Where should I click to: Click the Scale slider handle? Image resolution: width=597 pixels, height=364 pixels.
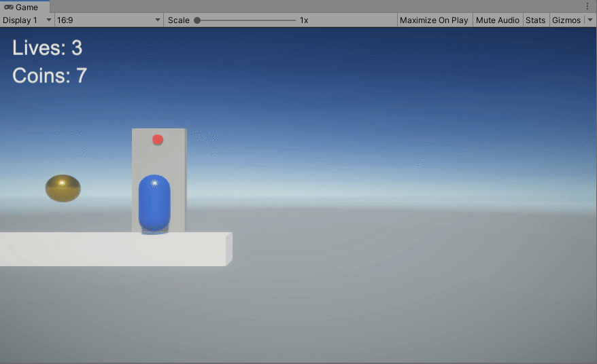[x=197, y=20]
